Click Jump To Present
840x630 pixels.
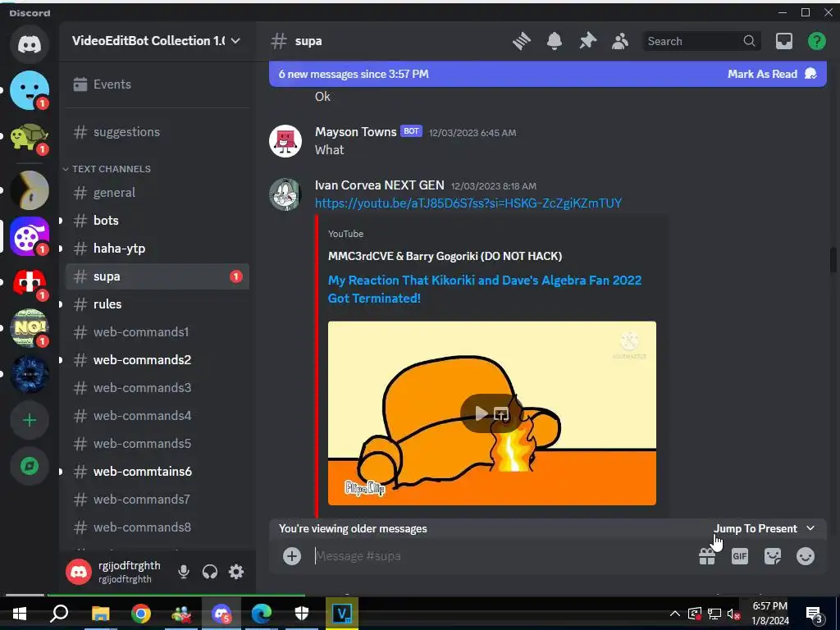(x=764, y=529)
